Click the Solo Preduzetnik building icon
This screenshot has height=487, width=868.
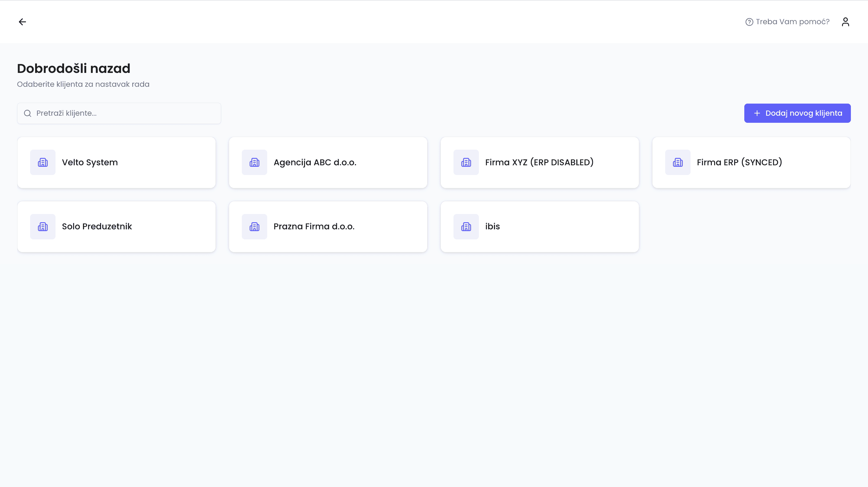(x=43, y=227)
